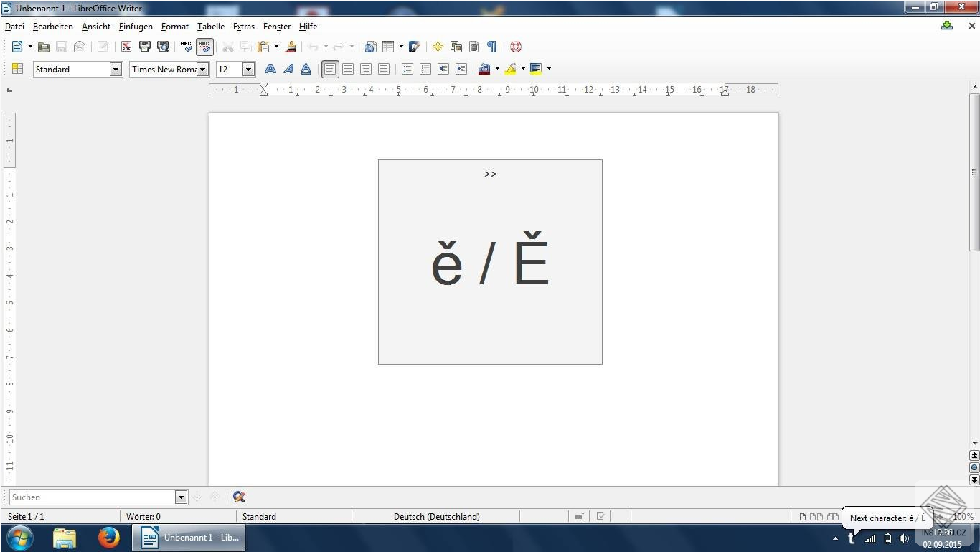Click the Unbenannt 1 taskbar button

pos(189,538)
